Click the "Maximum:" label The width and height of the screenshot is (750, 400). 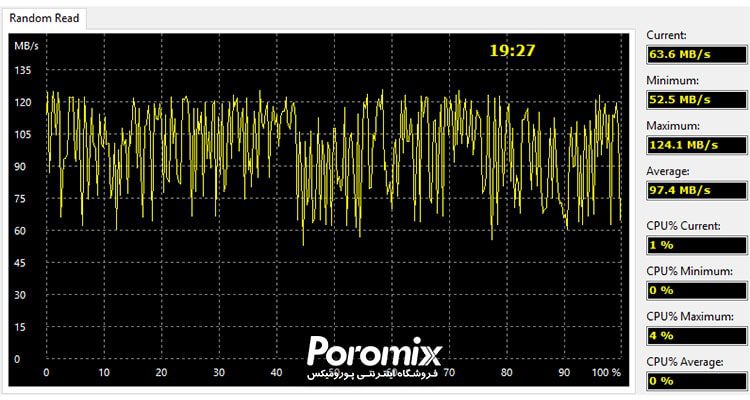coord(673,126)
